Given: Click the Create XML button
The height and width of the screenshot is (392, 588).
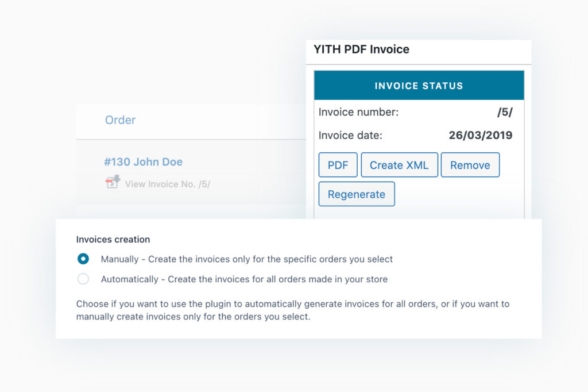Looking at the screenshot, I should coord(399,165).
